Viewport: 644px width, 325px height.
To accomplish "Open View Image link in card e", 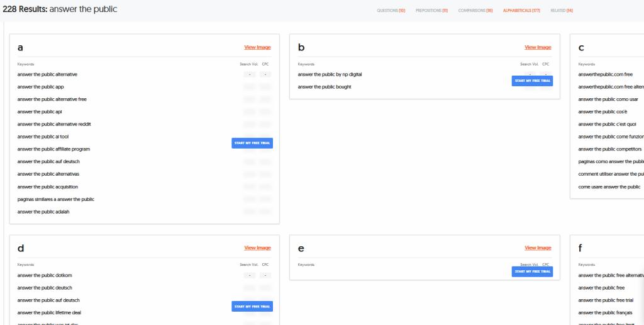I will pyautogui.click(x=538, y=248).
